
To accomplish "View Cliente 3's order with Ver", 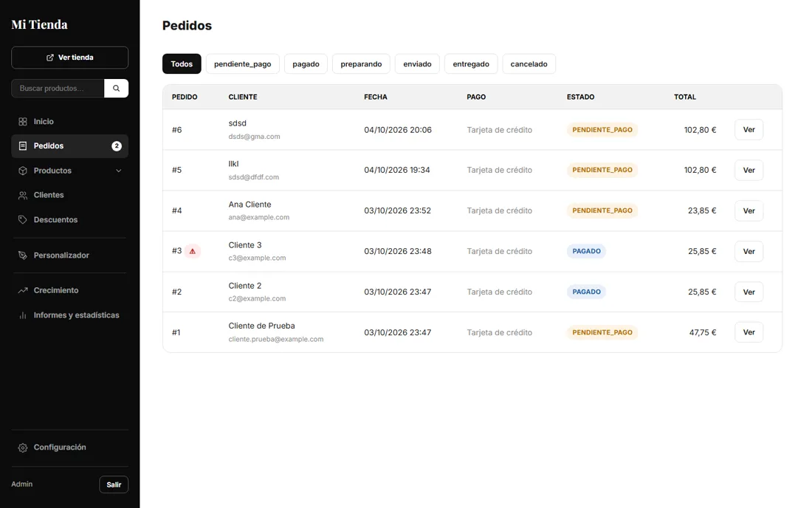I will pos(749,251).
